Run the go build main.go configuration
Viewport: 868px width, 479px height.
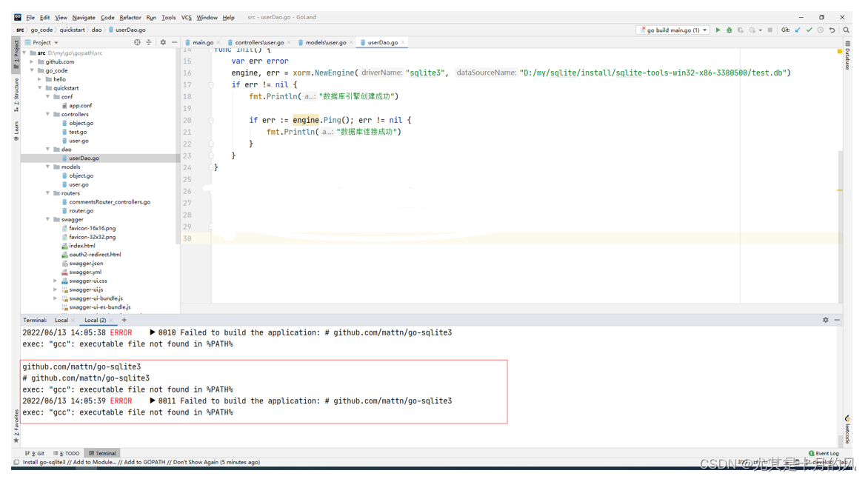718,30
